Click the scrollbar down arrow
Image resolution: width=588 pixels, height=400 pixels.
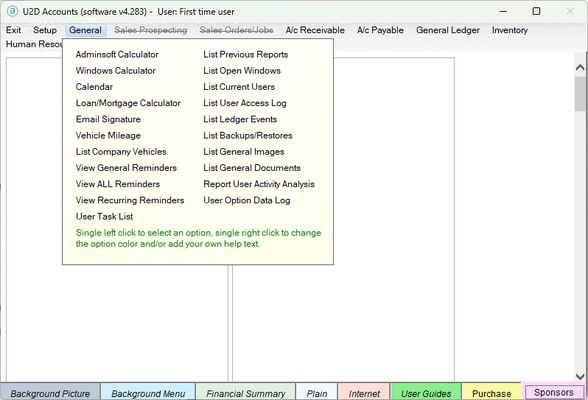click(x=580, y=376)
